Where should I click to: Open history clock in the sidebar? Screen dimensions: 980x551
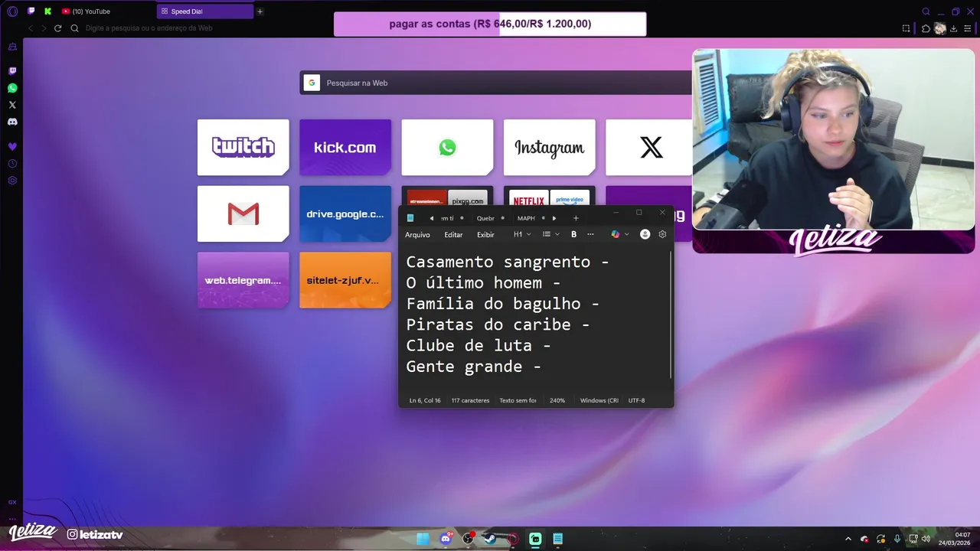coord(12,164)
